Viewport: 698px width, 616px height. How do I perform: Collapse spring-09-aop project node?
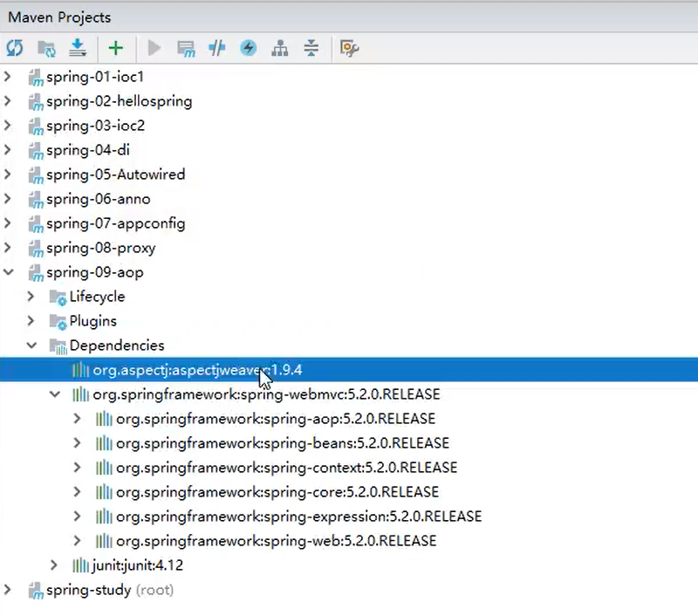[9, 272]
